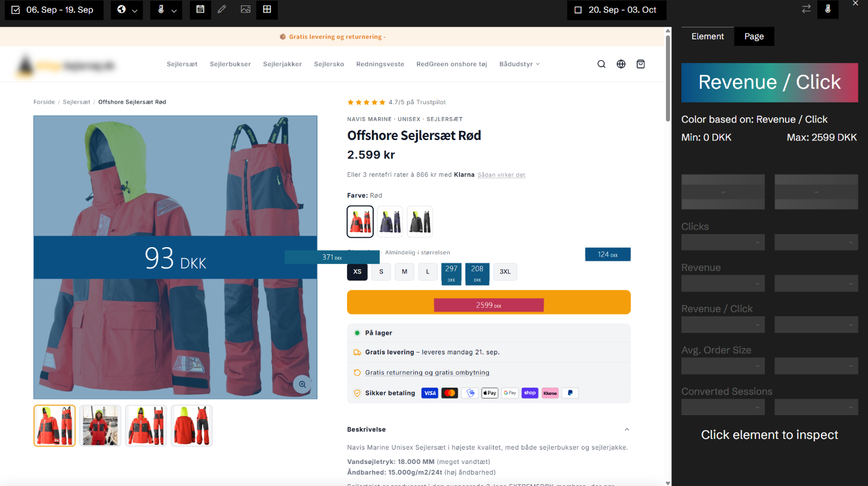Select the pencil edit tool in toolbar
This screenshot has width=868, height=486.
click(x=222, y=10)
